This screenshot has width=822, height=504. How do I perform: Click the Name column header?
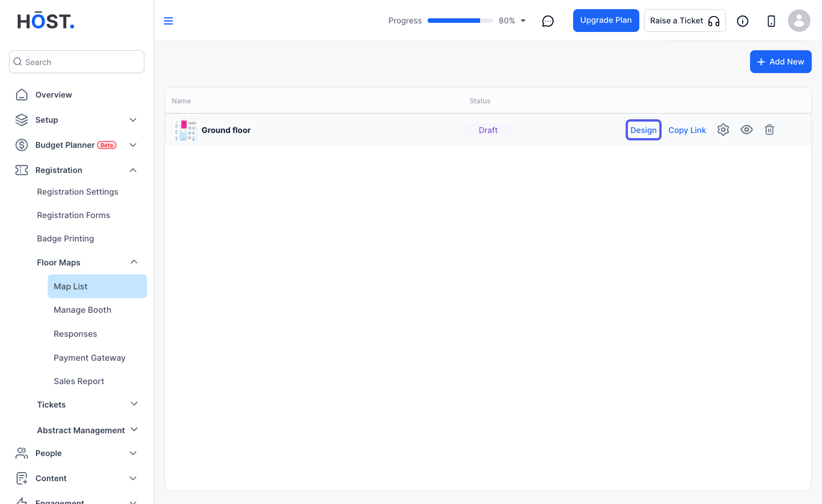click(182, 101)
